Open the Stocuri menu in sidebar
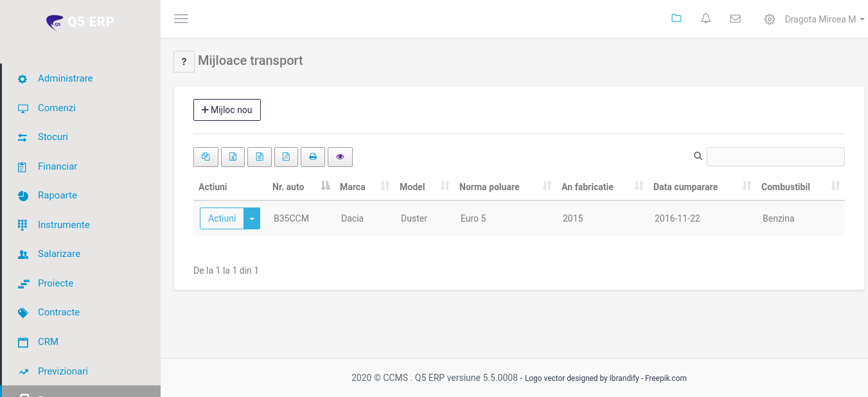Image resolution: width=868 pixels, height=397 pixels. (x=53, y=137)
